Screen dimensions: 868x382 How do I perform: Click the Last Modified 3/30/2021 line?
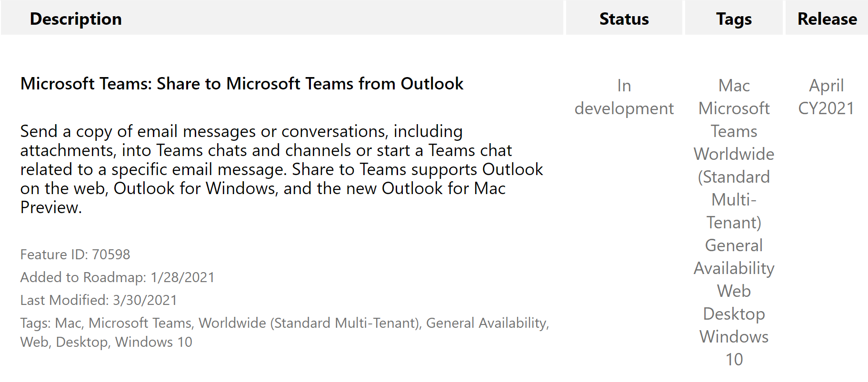click(x=99, y=300)
